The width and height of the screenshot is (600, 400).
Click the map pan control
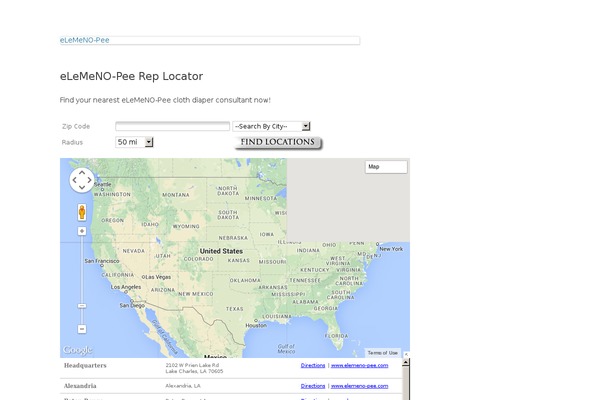pyautogui.click(x=82, y=181)
